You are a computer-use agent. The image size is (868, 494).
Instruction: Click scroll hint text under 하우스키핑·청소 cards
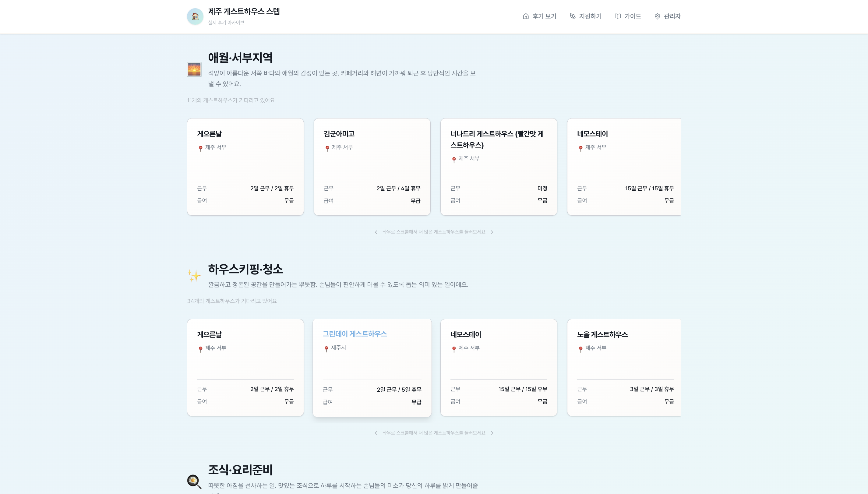point(433,433)
